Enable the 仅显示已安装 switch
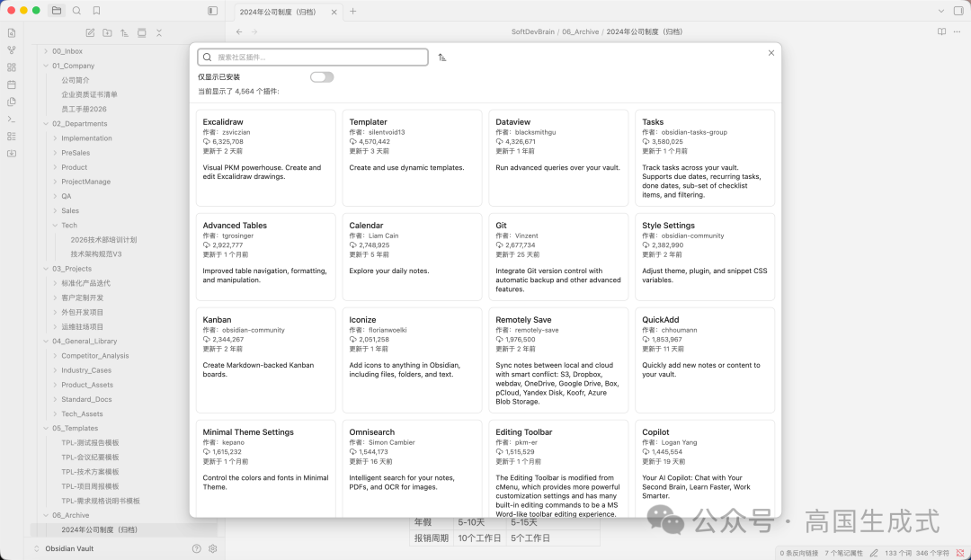The width and height of the screenshot is (971, 560). click(x=322, y=76)
